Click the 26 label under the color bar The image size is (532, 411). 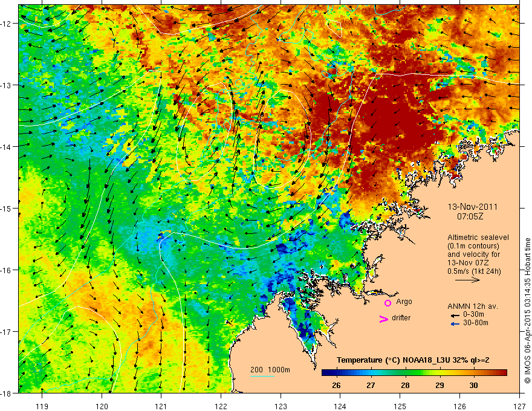(336, 385)
